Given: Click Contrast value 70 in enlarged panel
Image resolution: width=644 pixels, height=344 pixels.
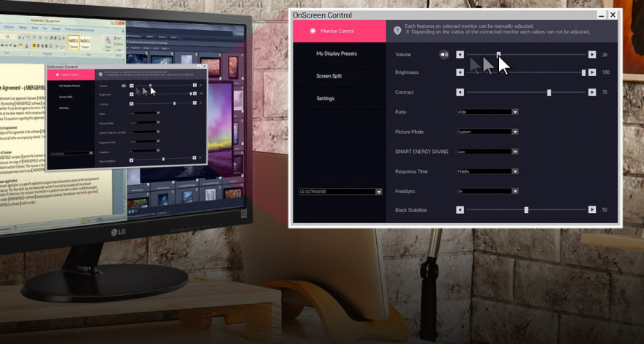Looking at the screenshot, I should (x=604, y=92).
